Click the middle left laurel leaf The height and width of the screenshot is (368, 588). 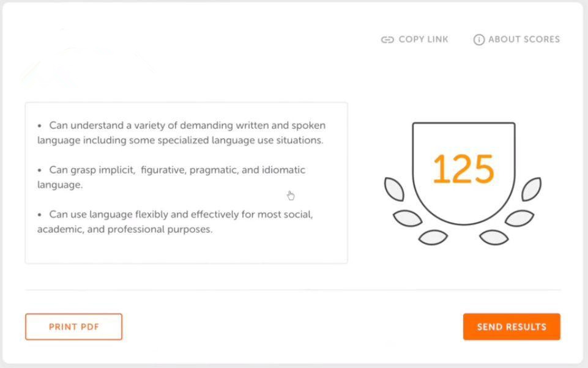(408, 218)
